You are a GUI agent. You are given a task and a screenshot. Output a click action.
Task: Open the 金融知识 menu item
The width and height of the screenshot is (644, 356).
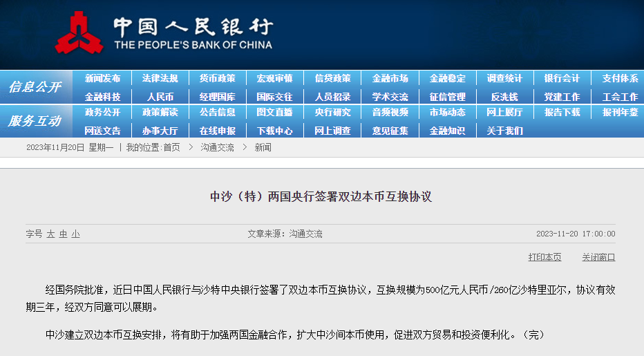coord(447,131)
